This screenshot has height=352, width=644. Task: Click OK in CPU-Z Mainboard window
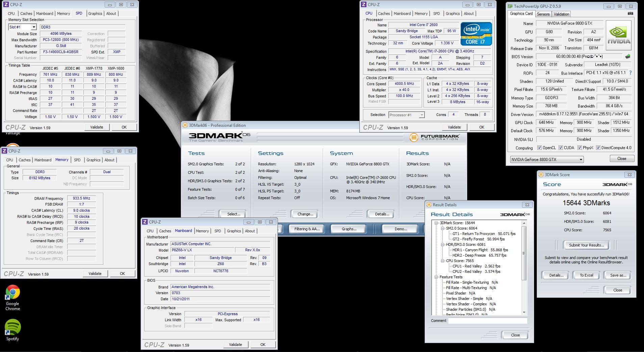pyautogui.click(x=263, y=345)
